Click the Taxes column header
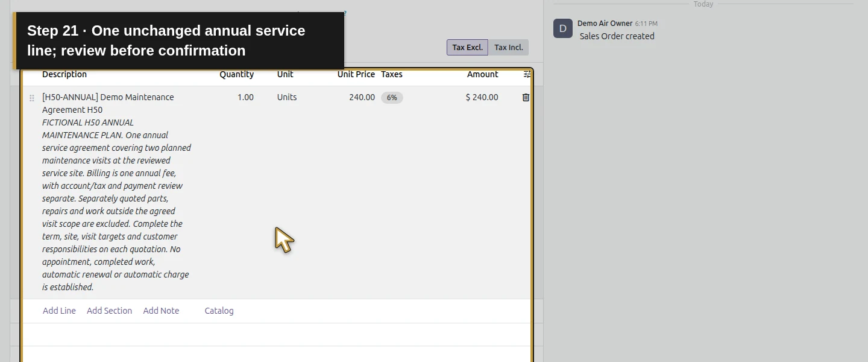The width and height of the screenshot is (868, 362). [x=392, y=74]
